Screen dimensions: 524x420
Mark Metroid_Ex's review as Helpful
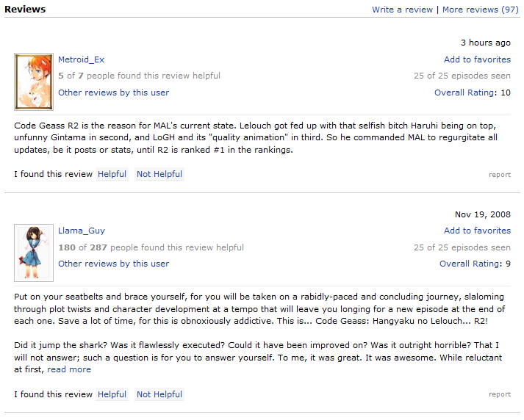coord(112,174)
